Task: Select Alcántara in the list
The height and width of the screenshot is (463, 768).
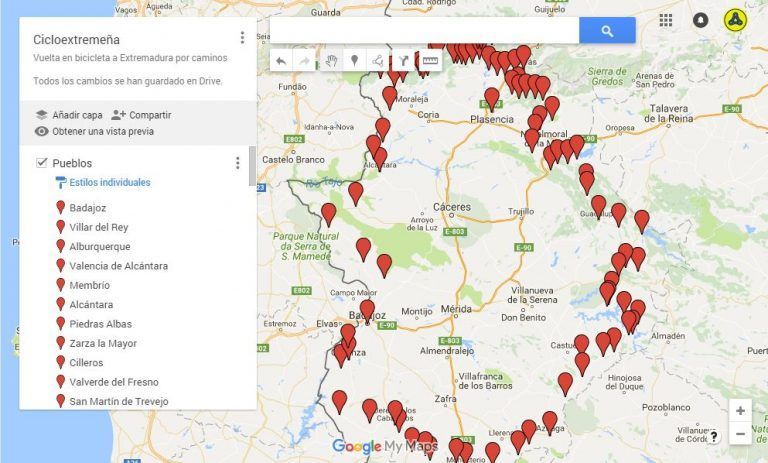Action: tap(91, 305)
